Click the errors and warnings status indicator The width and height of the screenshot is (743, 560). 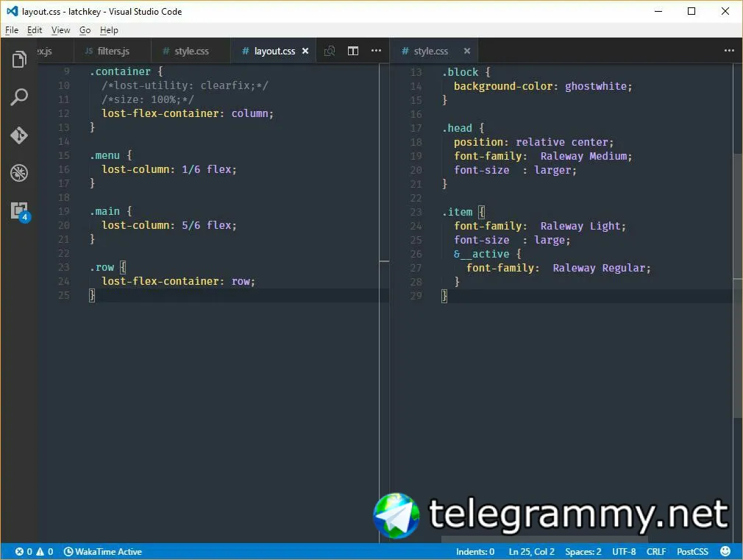pos(34,551)
